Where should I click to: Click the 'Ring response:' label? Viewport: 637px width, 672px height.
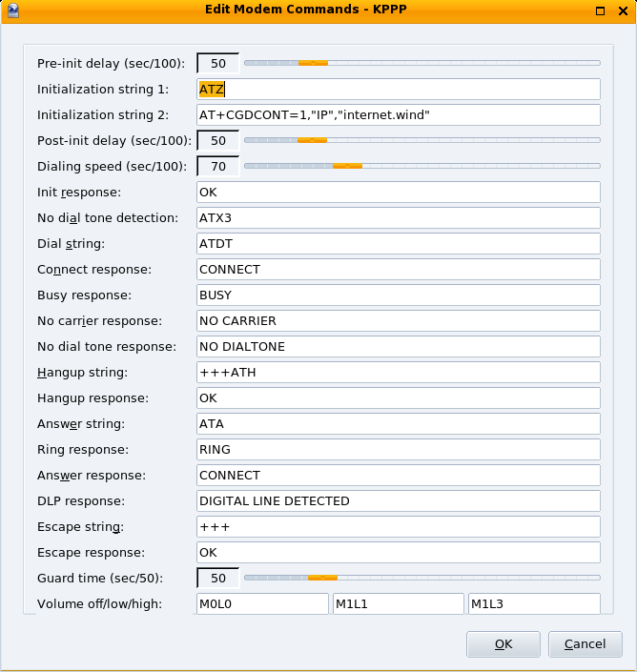83,450
